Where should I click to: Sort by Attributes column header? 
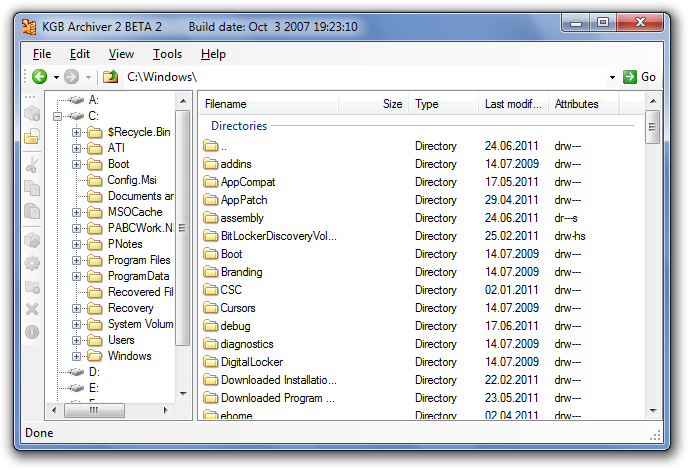click(x=584, y=104)
